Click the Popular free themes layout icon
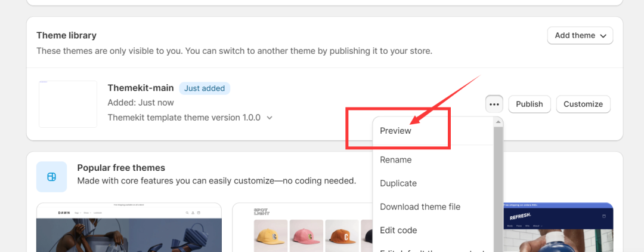Viewport: 644px width, 252px height. (52, 177)
